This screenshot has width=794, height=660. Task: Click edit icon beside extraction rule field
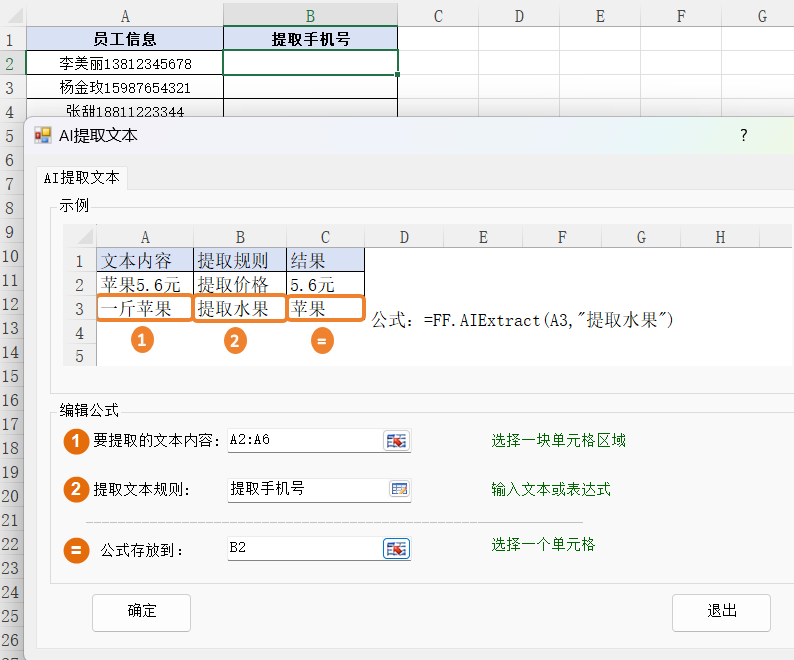click(x=400, y=489)
